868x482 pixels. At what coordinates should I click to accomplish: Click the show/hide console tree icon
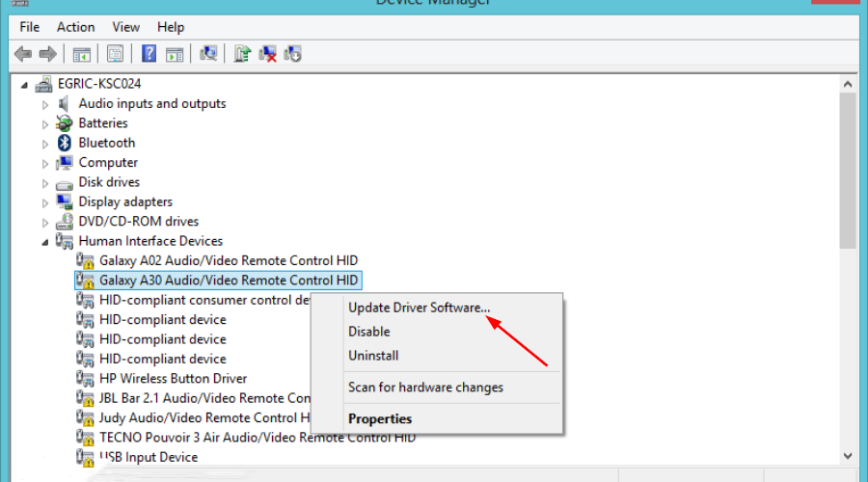(82, 54)
